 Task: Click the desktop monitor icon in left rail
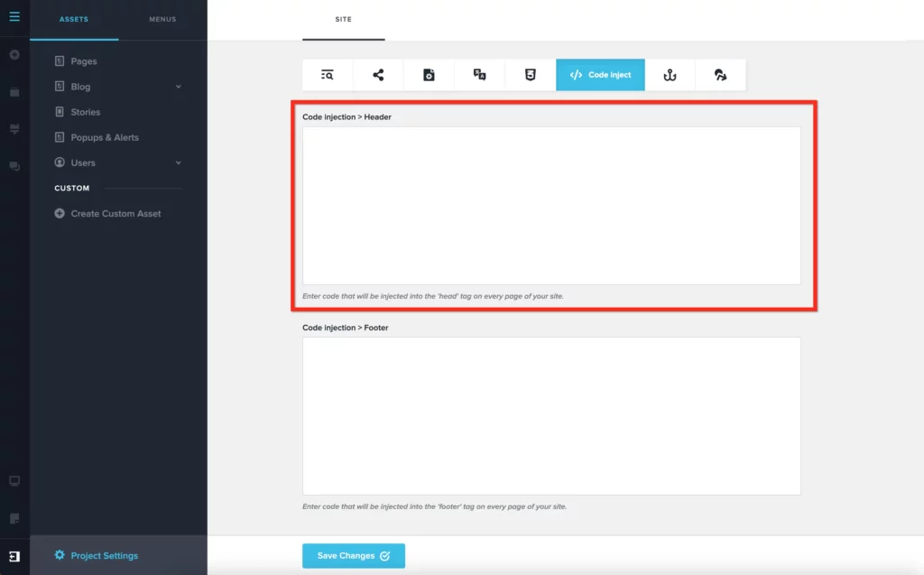point(14,481)
